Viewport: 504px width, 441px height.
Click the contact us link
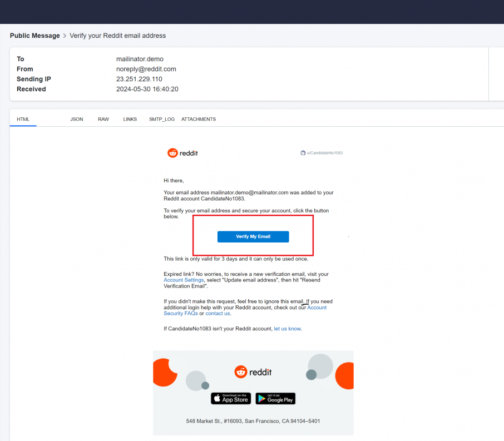pos(218,313)
